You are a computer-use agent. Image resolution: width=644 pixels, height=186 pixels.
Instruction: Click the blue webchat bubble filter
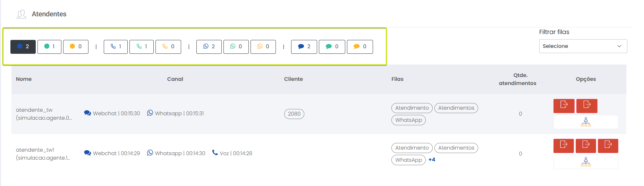[304, 47]
